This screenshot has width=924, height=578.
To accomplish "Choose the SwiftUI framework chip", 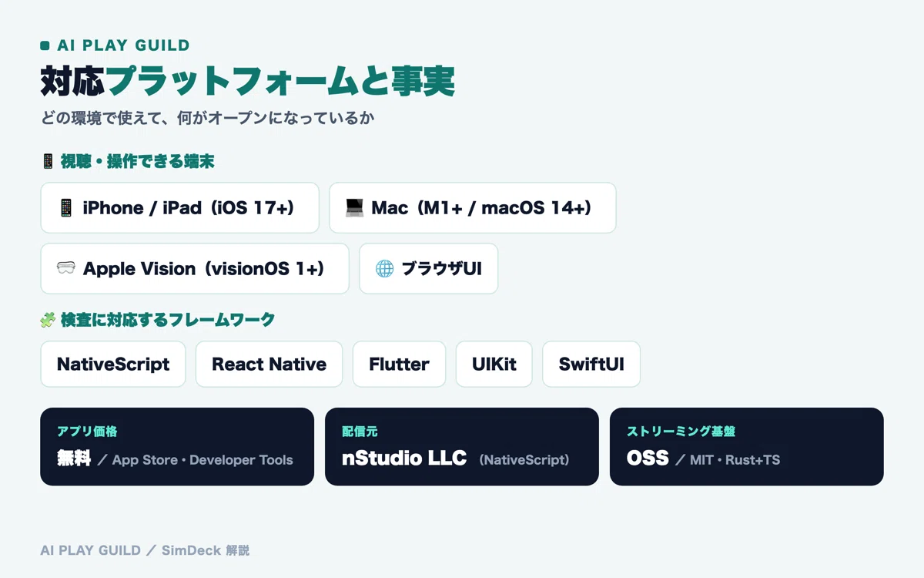I will 591,365.
